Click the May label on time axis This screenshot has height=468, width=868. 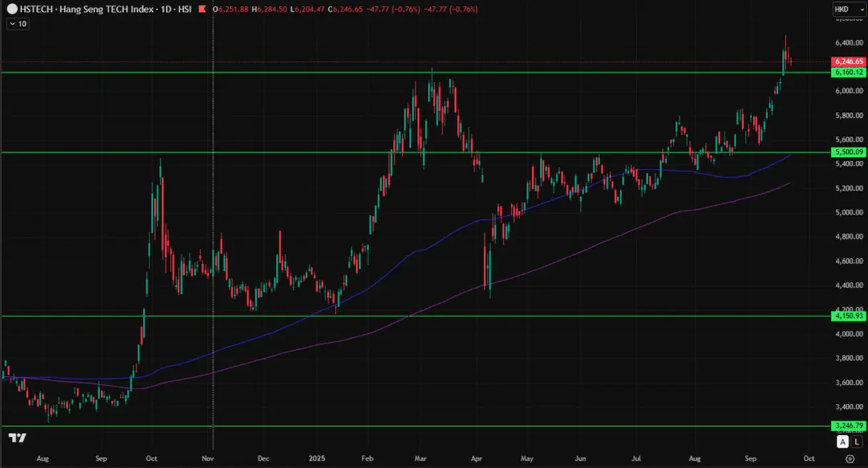tap(527, 458)
